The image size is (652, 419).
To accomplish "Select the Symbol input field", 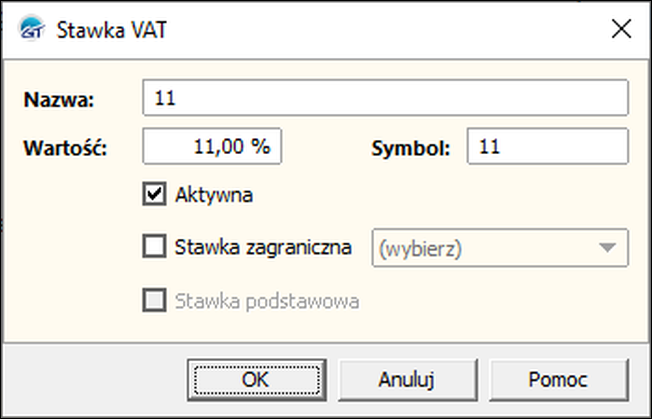I will click(548, 147).
